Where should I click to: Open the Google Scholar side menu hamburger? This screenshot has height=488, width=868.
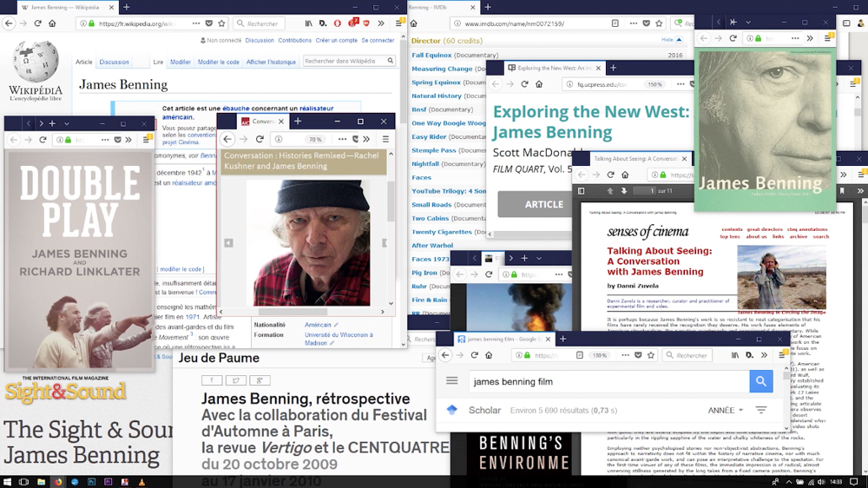click(x=451, y=380)
